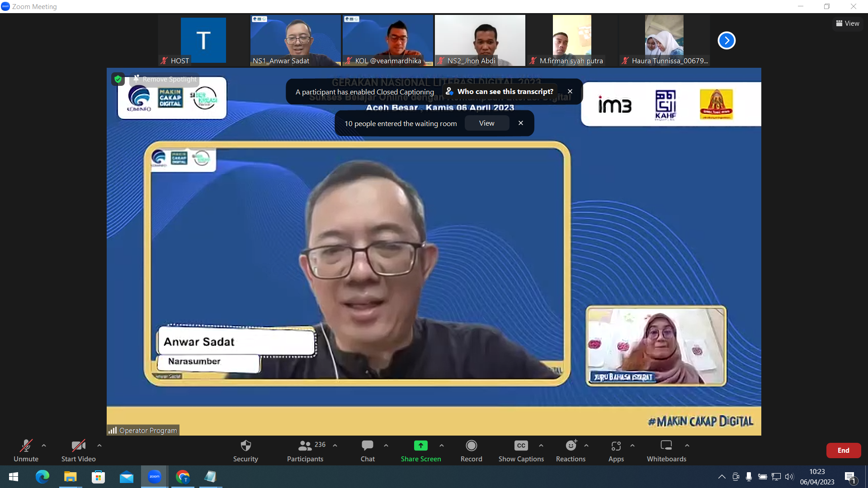
Task: Open the Participants panel
Action: pos(305,450)
